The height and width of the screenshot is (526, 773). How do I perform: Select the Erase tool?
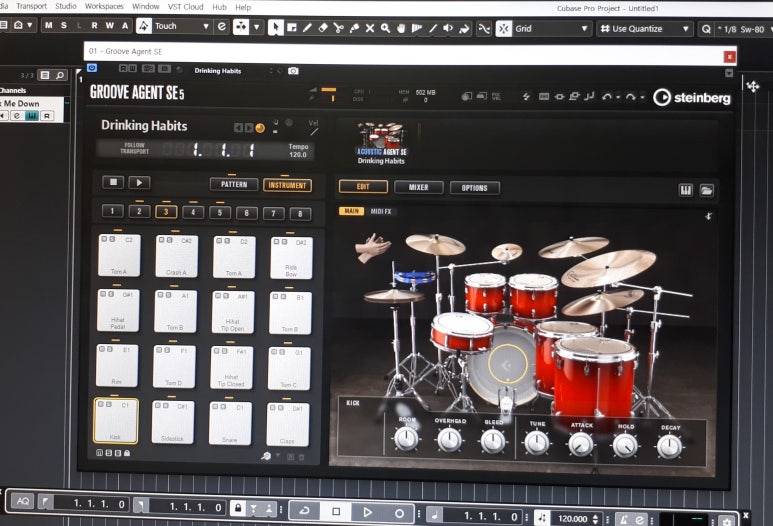tap(323, 28)
